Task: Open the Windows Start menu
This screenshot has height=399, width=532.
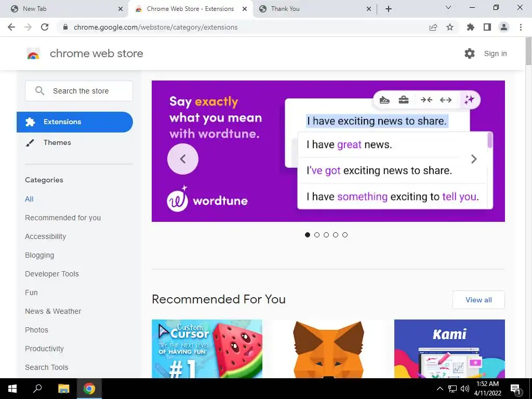Action: point(12,389)
